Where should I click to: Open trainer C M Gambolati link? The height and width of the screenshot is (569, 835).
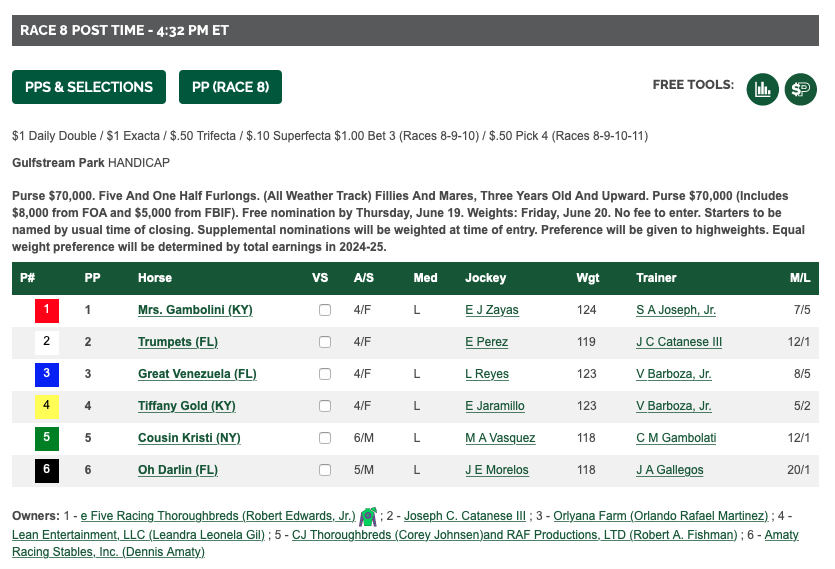tap(676, 438)
